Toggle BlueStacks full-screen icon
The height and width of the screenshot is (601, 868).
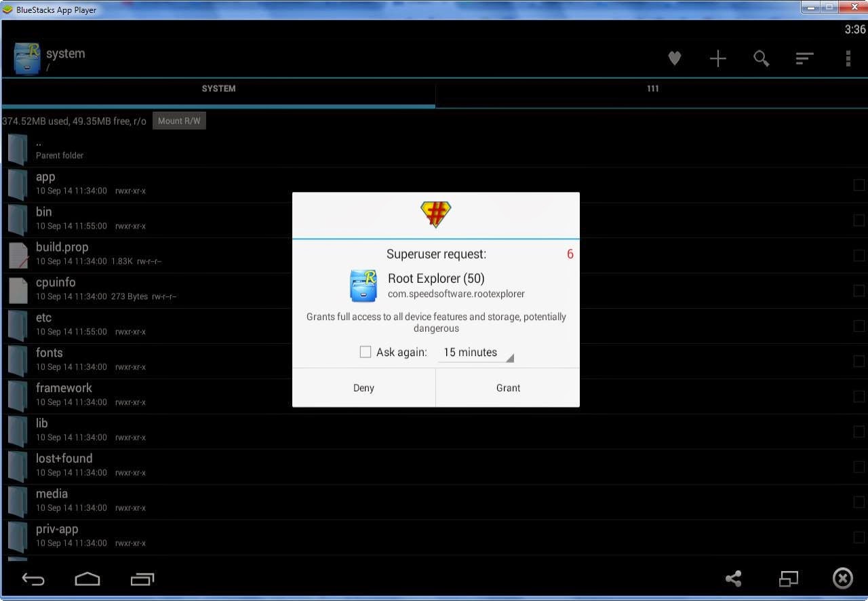point(788,579)
